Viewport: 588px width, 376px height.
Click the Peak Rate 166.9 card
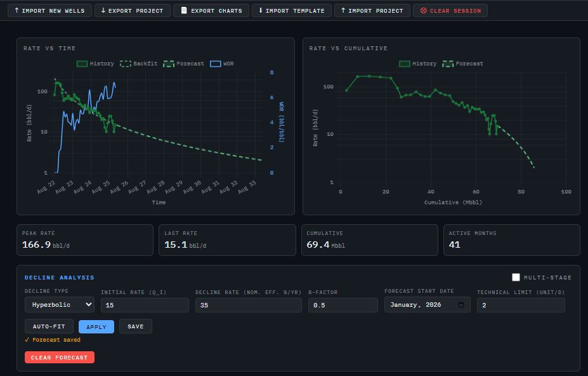[x=85, y=240]
